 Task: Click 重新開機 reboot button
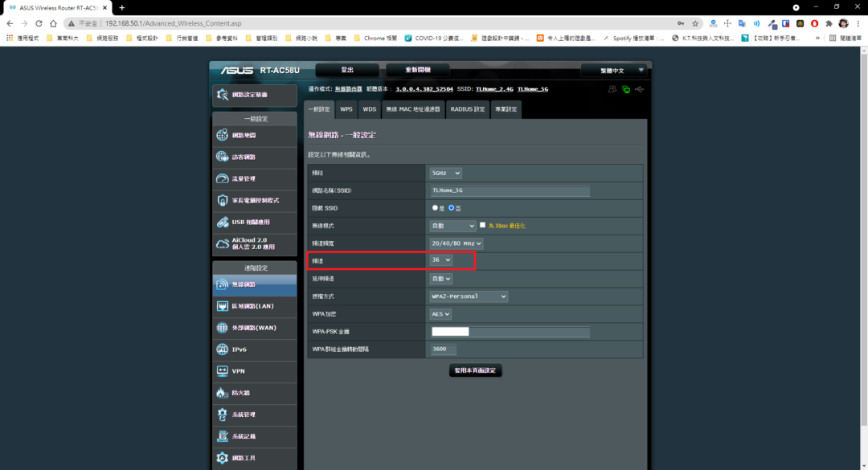tap(417, 70)
